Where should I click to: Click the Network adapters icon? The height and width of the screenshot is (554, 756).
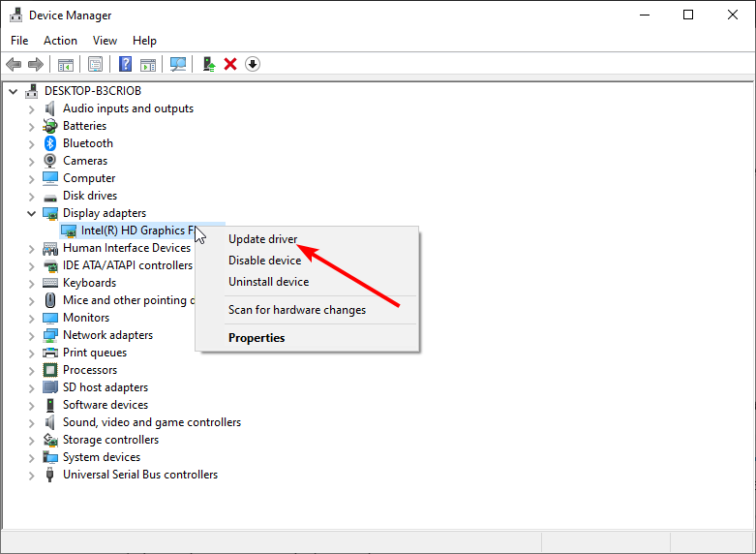click(50, 335)
